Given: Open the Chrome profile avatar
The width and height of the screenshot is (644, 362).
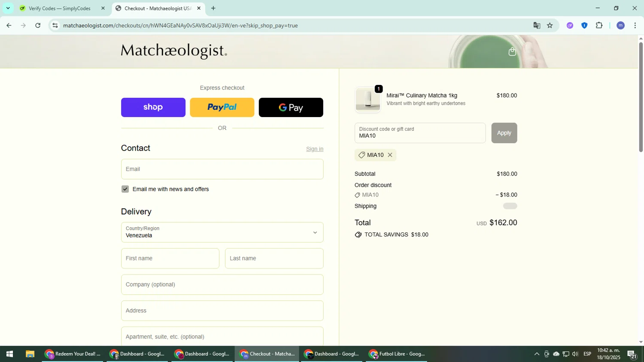Looking at the screenshot, I should coord(620,26).
